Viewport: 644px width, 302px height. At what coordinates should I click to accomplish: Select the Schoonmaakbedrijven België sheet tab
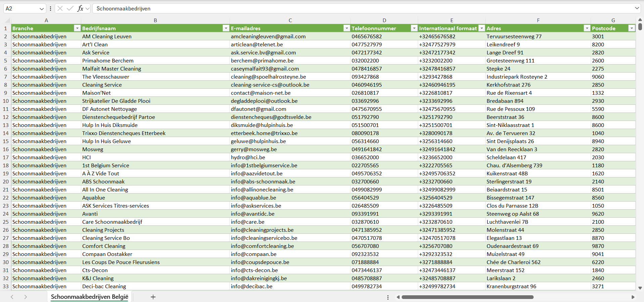pos(90,297)
